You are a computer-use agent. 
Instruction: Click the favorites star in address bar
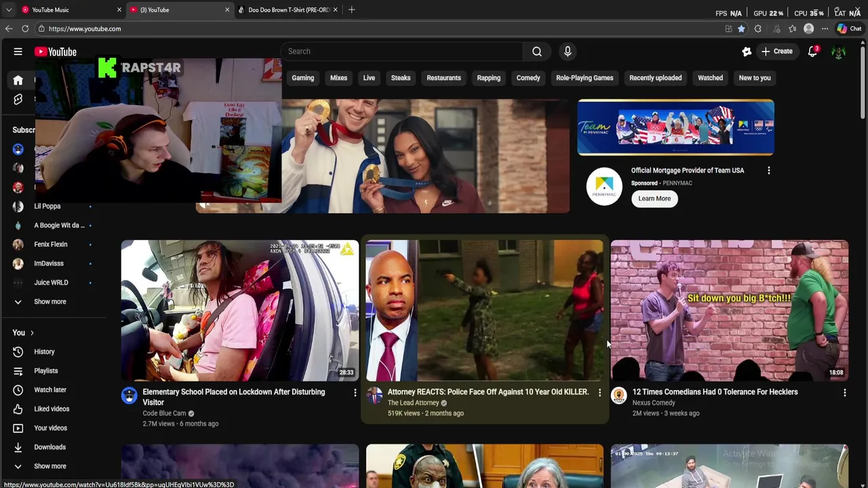tap(741, 28)
